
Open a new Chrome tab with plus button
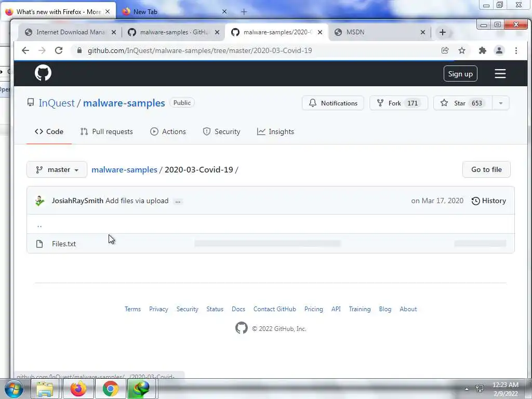443,32
